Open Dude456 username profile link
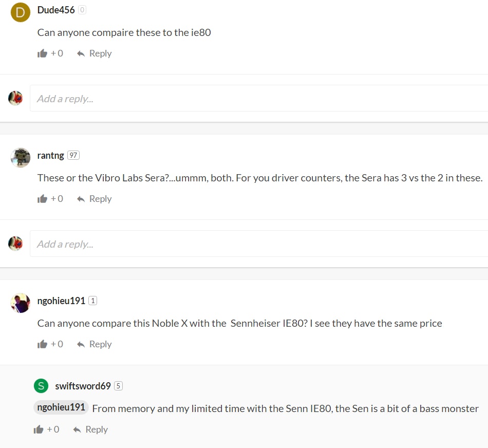The width and height of the screenshot is (488, 448). pyautogui.click(x=56, y=10)
